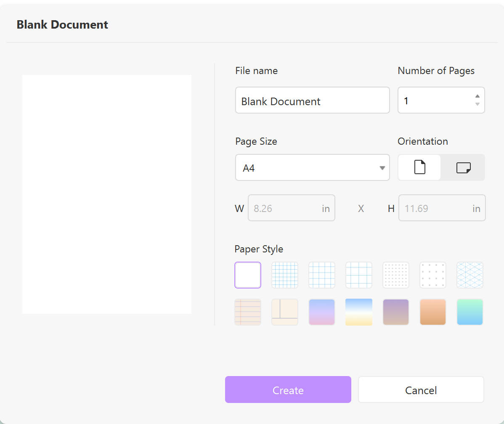The height and width of the screenshot is (424, 504).
Task: Switch orientation to portrait
Action: click(419, 167)
